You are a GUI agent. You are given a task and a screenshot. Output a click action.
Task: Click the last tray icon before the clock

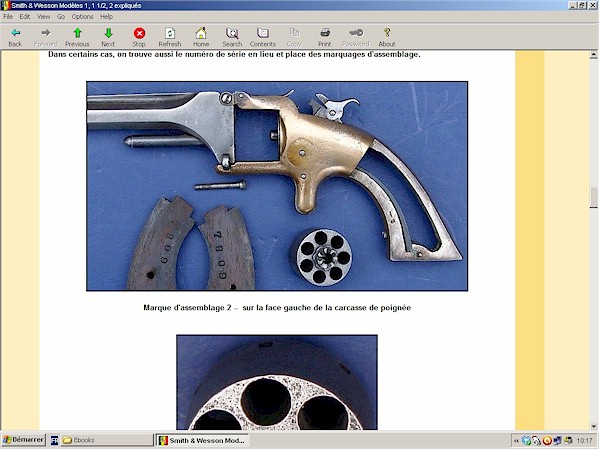pyautogui.click(x=568, y=441)
